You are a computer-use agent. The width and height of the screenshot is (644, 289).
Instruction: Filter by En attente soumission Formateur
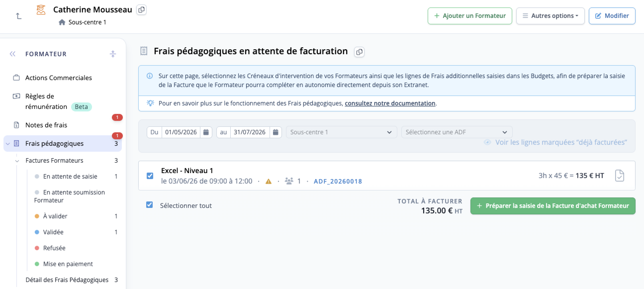coord(70,196)
